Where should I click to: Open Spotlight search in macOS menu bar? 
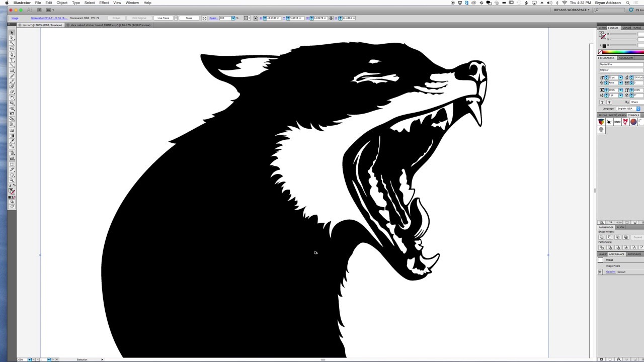628,3
